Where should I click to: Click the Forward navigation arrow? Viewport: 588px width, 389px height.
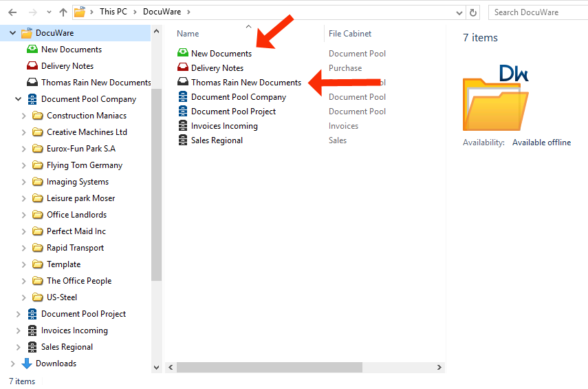(x=33, y=12)
